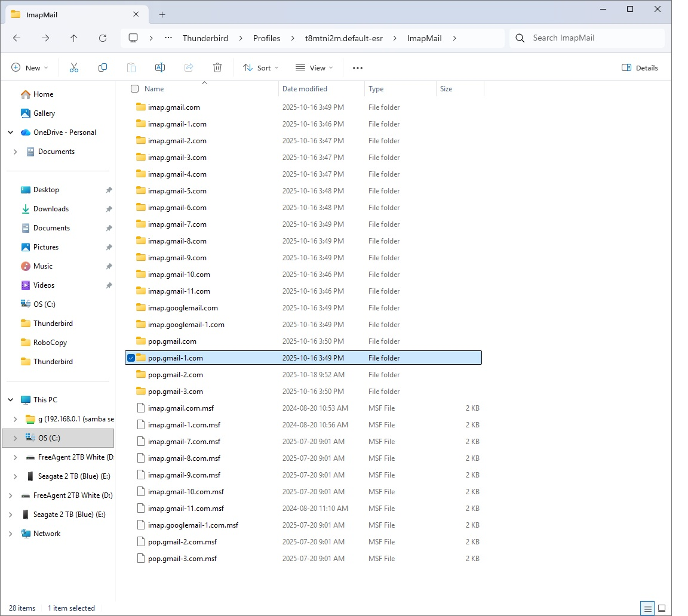Open the New item button
Viewport: 688px width, 616px height.
[x=29, y=67]
